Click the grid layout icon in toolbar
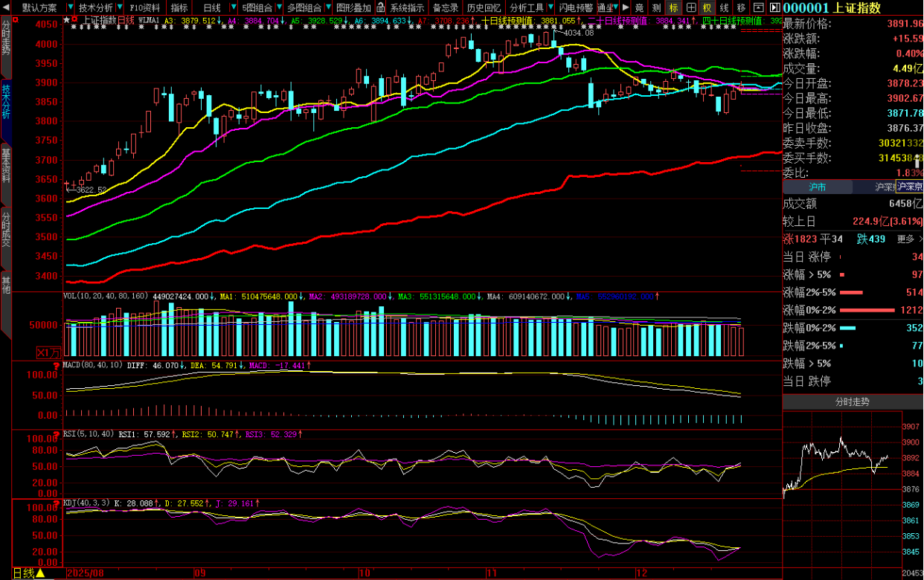 [x=690, y=7]
